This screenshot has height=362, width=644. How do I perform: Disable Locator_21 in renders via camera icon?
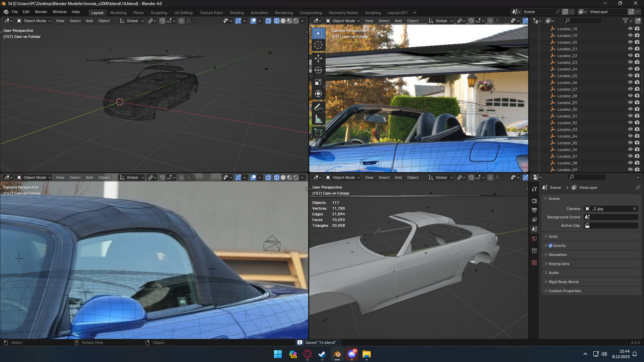(637, 49)
